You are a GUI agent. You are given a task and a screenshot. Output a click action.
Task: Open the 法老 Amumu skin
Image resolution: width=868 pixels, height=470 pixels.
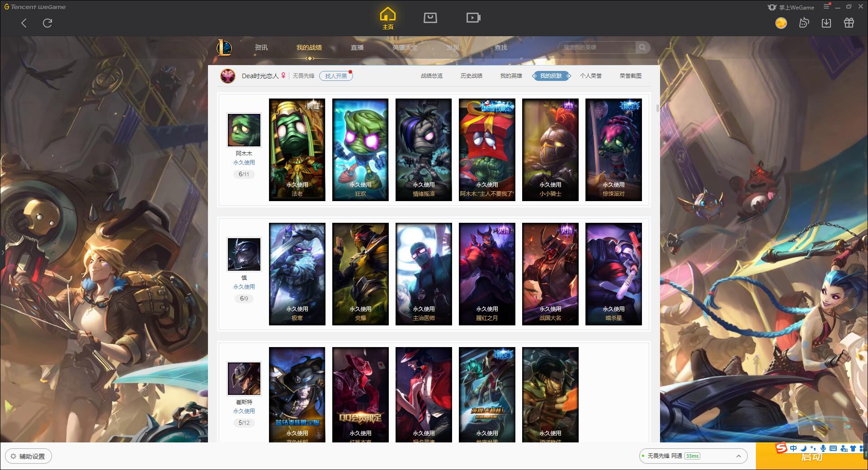click(297, 150)
